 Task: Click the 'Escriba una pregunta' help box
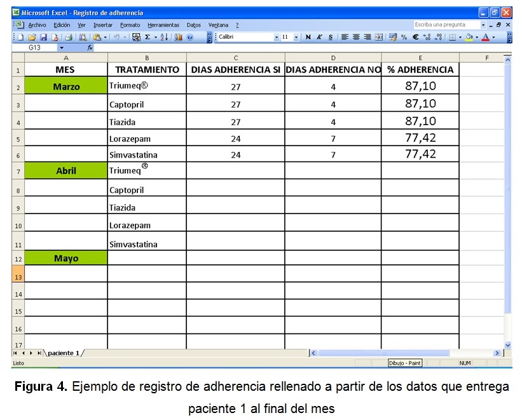[447, 25]
